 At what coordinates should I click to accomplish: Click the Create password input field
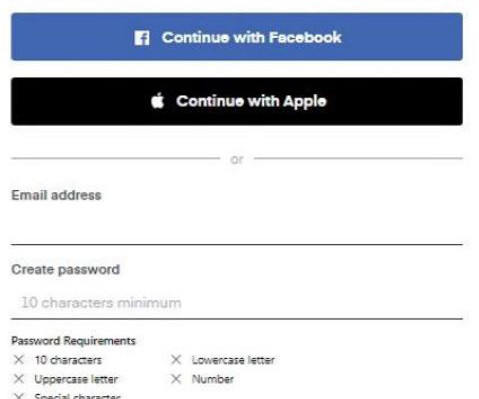point(237,303)
